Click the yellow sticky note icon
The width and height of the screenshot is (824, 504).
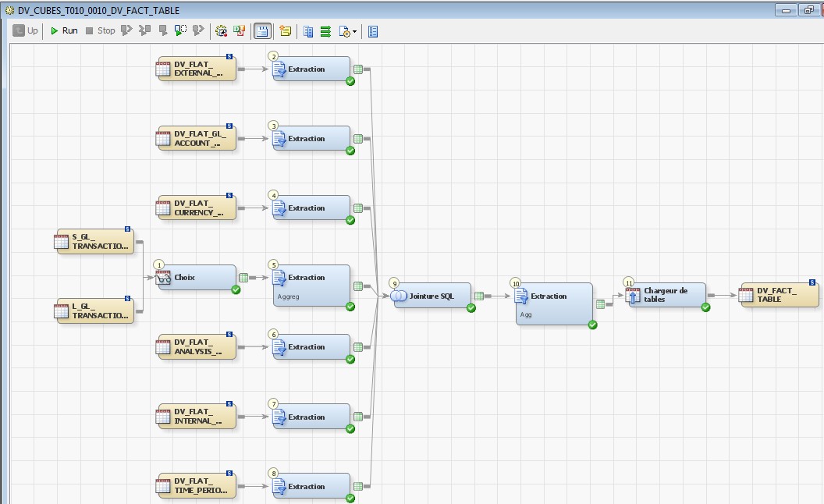coord(286,31)
